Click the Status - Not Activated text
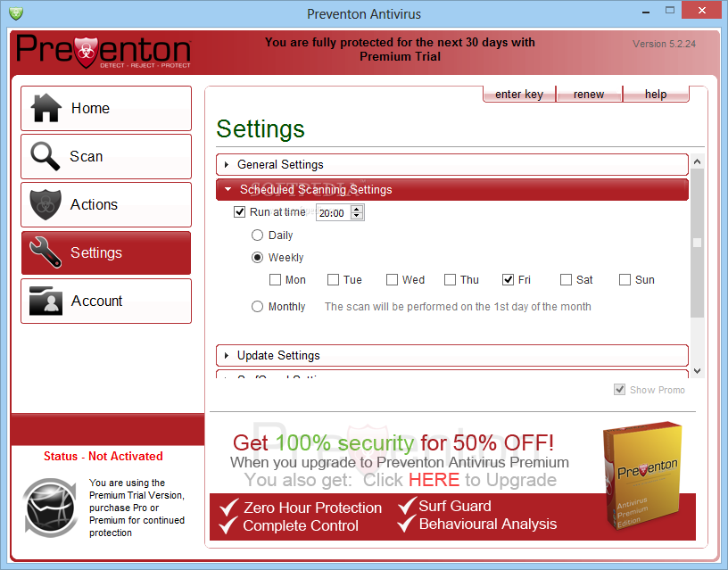The width and height of the screenshot is (728, 570). 103,457
